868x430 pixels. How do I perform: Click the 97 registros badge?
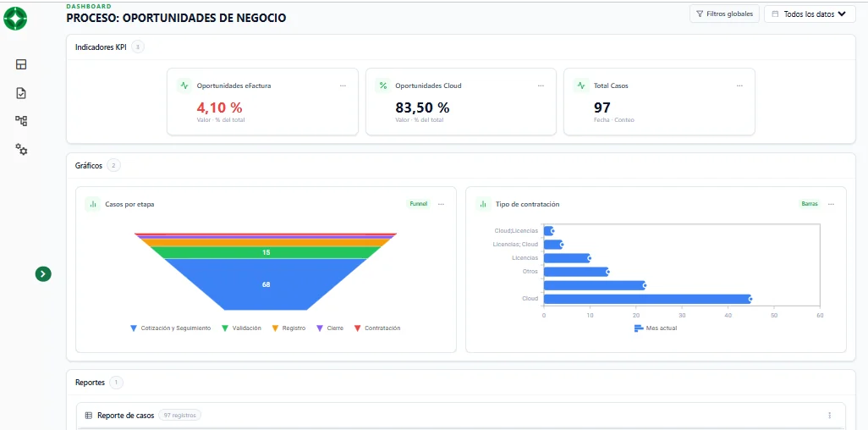click(180, 415)
